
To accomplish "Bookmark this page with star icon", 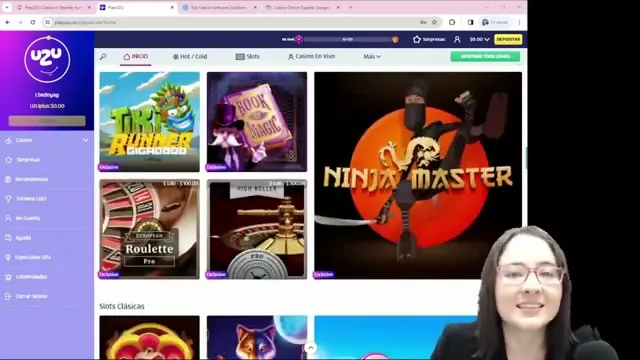I will 434,22.
